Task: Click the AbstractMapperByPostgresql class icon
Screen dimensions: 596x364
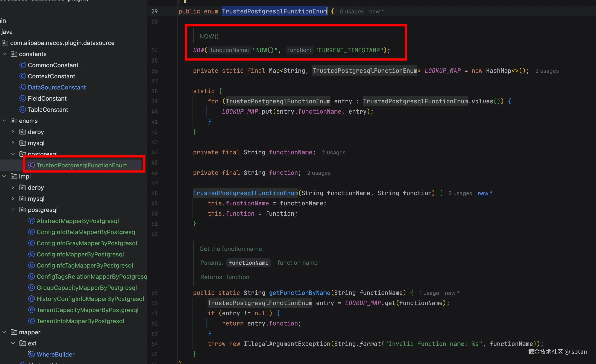Action: pos(32,221)
